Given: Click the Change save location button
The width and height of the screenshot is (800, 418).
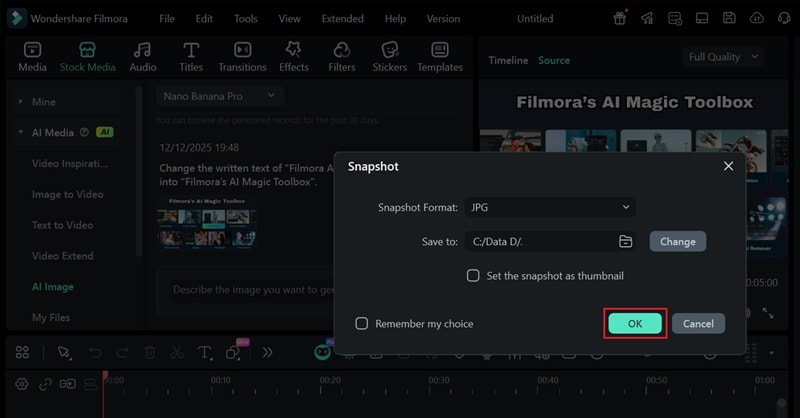Looking at the screenshot, I should coord(678,241).
